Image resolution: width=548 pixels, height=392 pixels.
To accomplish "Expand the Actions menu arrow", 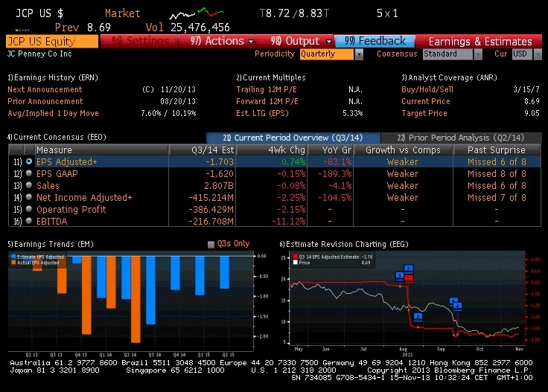I will pyautogui.click(x=251, y=41).
